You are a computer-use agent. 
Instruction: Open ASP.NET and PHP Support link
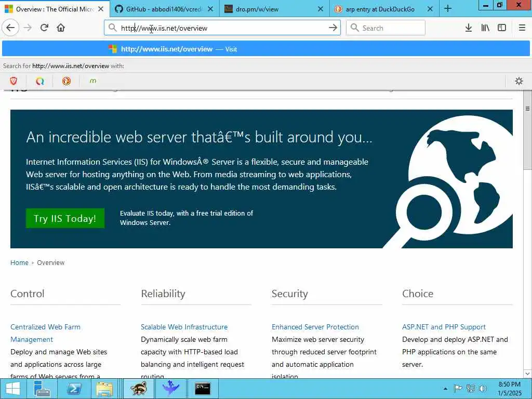pos(444,327)
